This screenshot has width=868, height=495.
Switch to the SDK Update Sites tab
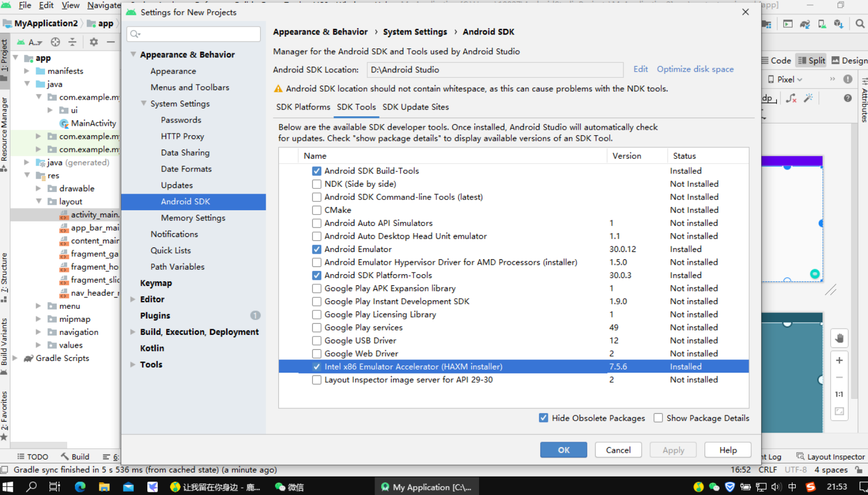click(x=416, y=107)
